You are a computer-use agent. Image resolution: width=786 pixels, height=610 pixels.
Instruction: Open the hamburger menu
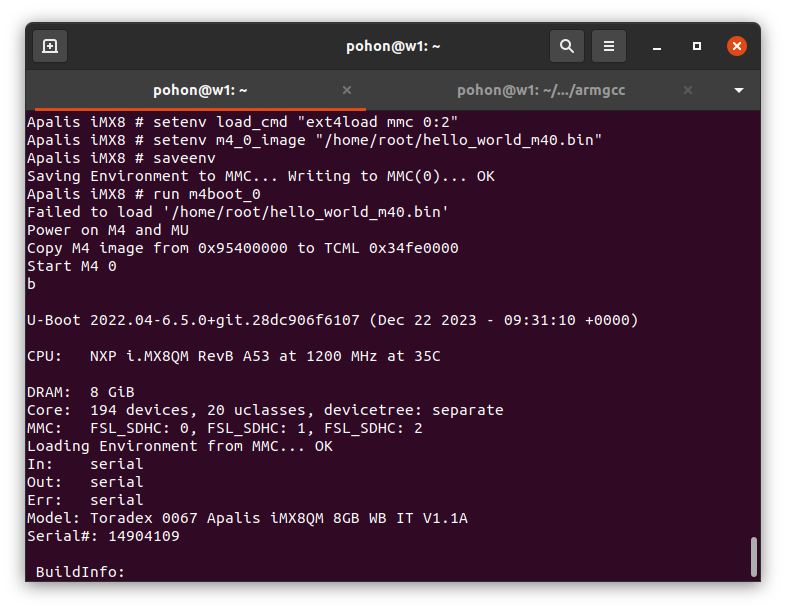pos(609,46)
